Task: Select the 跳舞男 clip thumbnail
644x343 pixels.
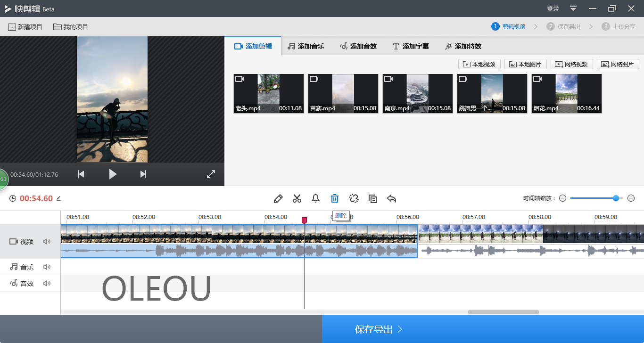Action: (x=492, y=93)
